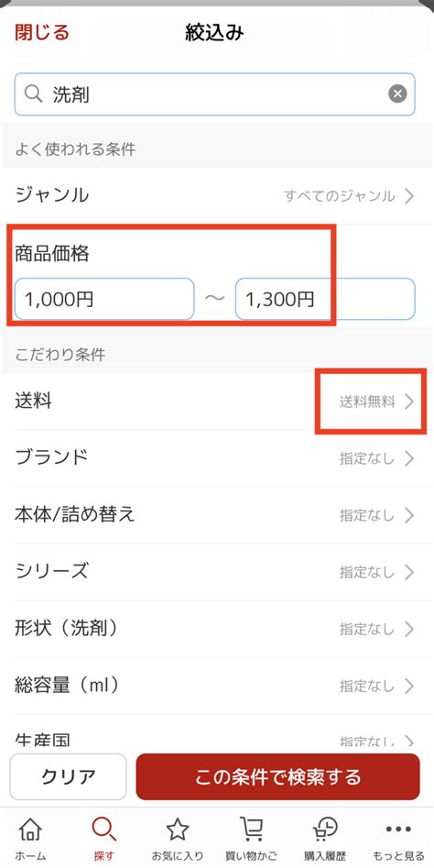Select the minimum price field 1,000円
Image resolution: width=434 pixels, height=868 pixels.
(104, 299)
